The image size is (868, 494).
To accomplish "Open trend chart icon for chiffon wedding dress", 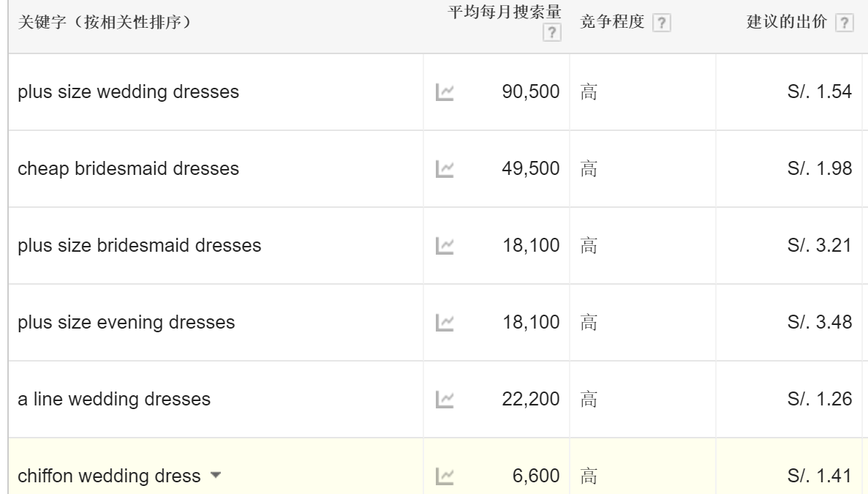I will tap(445, 476).
